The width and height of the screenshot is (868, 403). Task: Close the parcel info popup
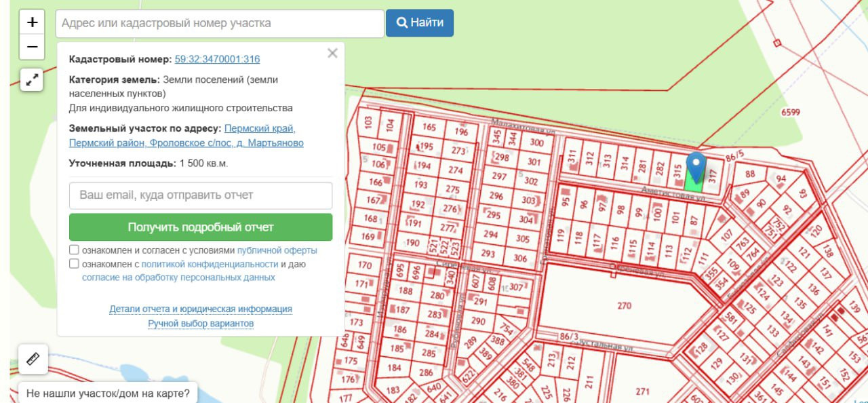coord(332,54)
